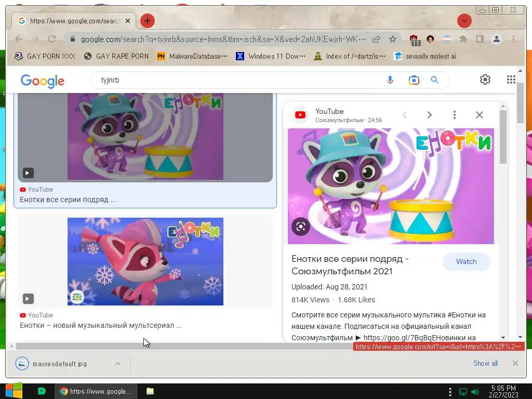Click the horizontal page scrollbar
This screenshot has height=399, width=532.
(x=184, y=347)
